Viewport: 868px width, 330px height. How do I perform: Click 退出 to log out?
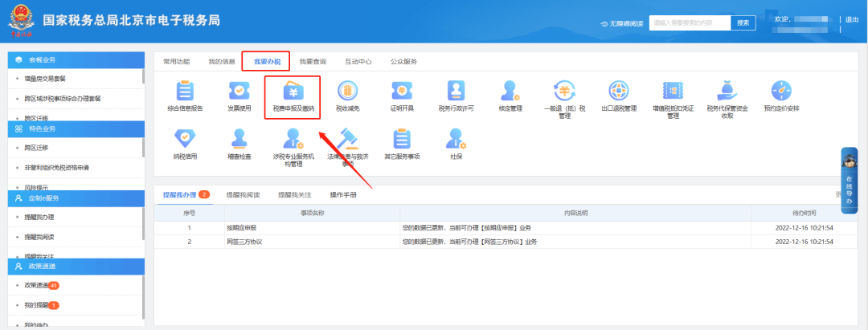(x=852, y=19)
